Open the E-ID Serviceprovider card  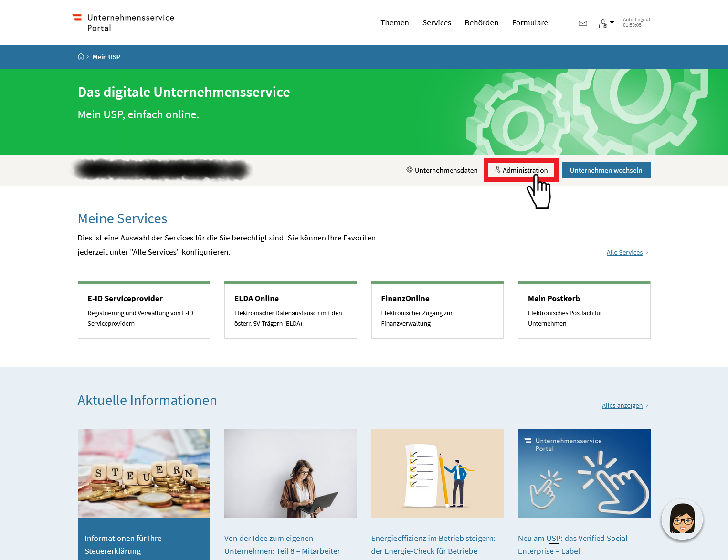[144, 310]
